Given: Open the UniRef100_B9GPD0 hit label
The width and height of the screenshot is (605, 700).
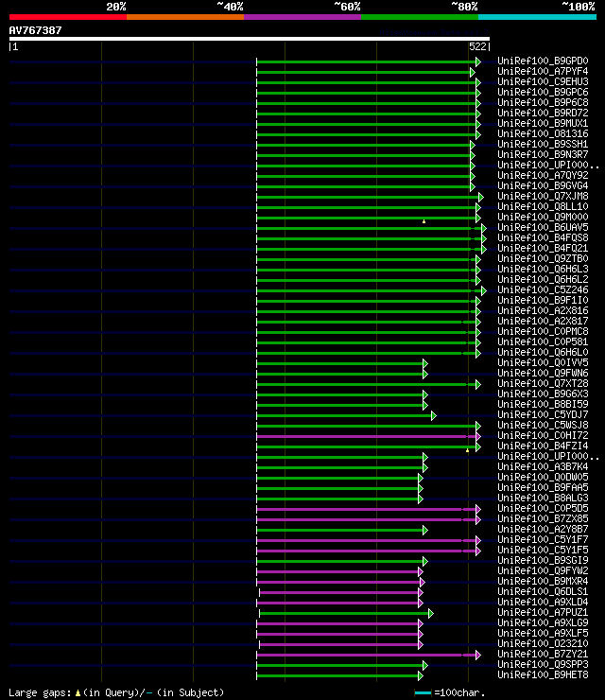Looking at the screenshot, I should click(x=543, y=61).
